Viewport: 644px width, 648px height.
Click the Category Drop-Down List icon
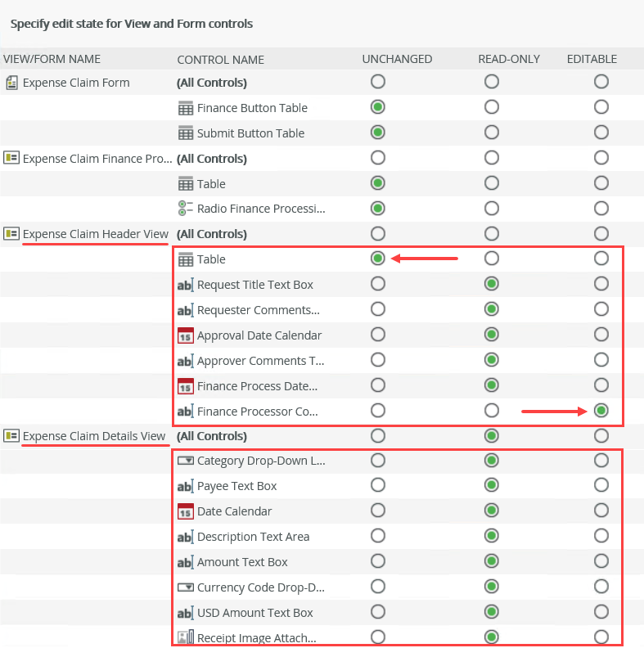186,461
